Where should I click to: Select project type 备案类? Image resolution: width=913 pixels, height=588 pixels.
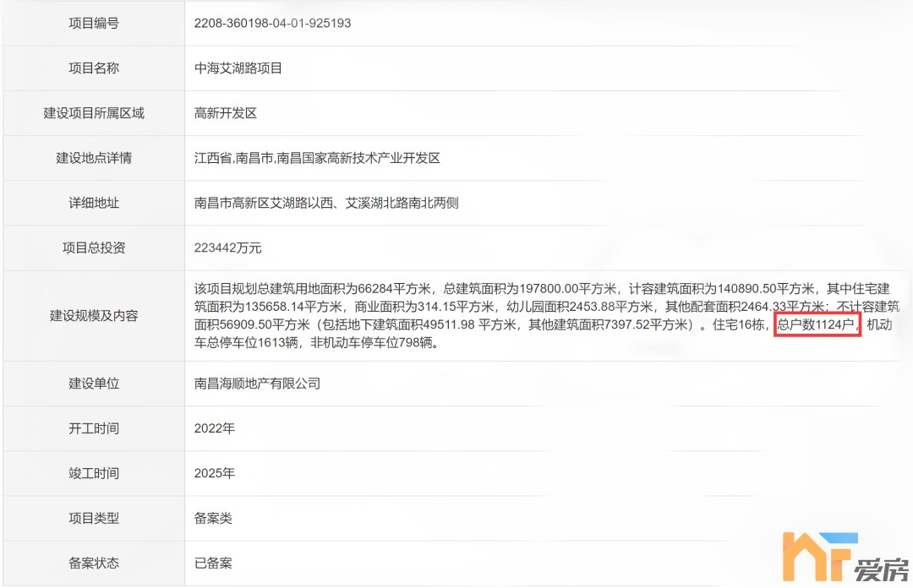click(x=213, y=518)
